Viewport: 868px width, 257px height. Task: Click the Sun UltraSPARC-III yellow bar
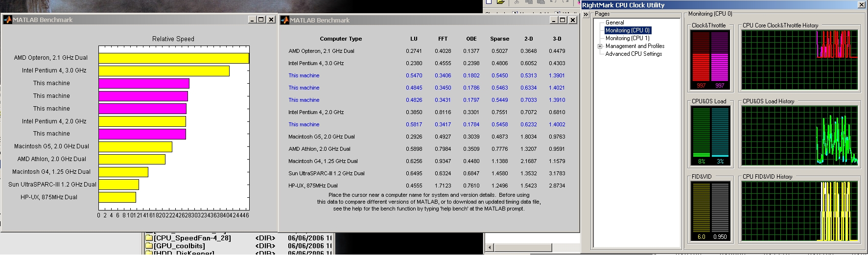tap(118, 185)
